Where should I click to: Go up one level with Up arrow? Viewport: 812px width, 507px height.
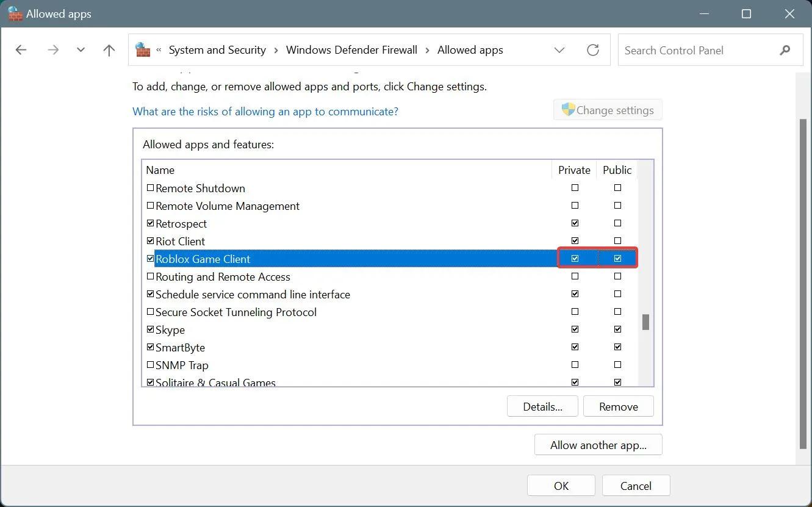point(109,50)
